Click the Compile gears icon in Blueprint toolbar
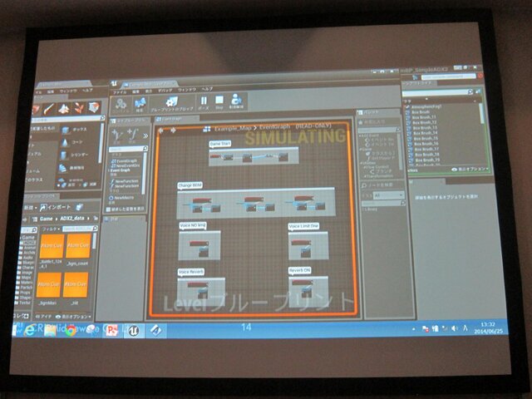 coord(121,103)
